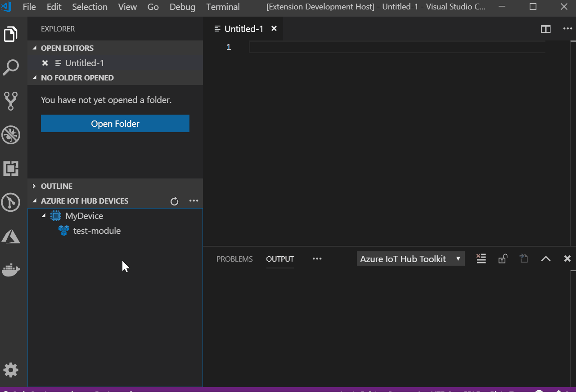Open the Go menu
The image size is (576, 392).
coord(153,7)
